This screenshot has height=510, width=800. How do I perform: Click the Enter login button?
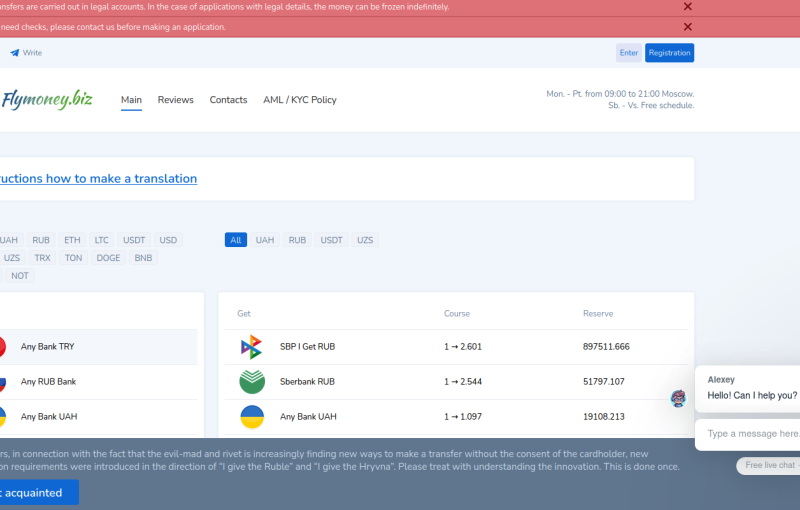pyautogui.click(x=628, y=53)
